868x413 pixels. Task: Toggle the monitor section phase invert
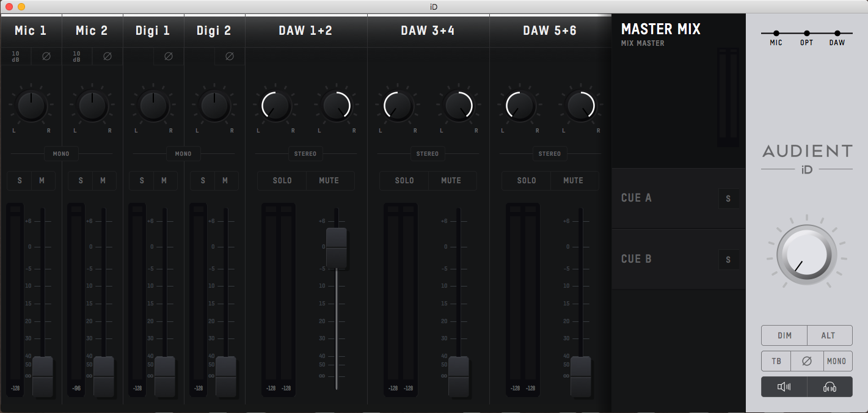pyautogui.click(x=806, y=361)
